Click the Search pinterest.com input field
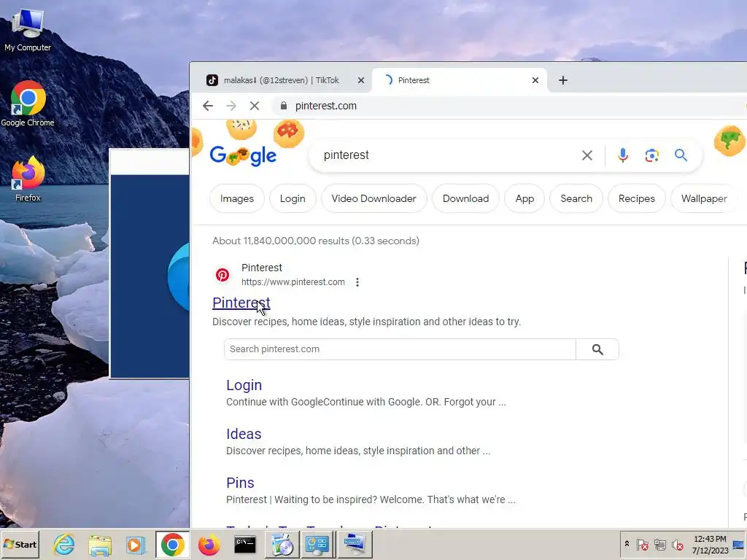This screenshot has width=747, height=560. [x=400, y=349]
